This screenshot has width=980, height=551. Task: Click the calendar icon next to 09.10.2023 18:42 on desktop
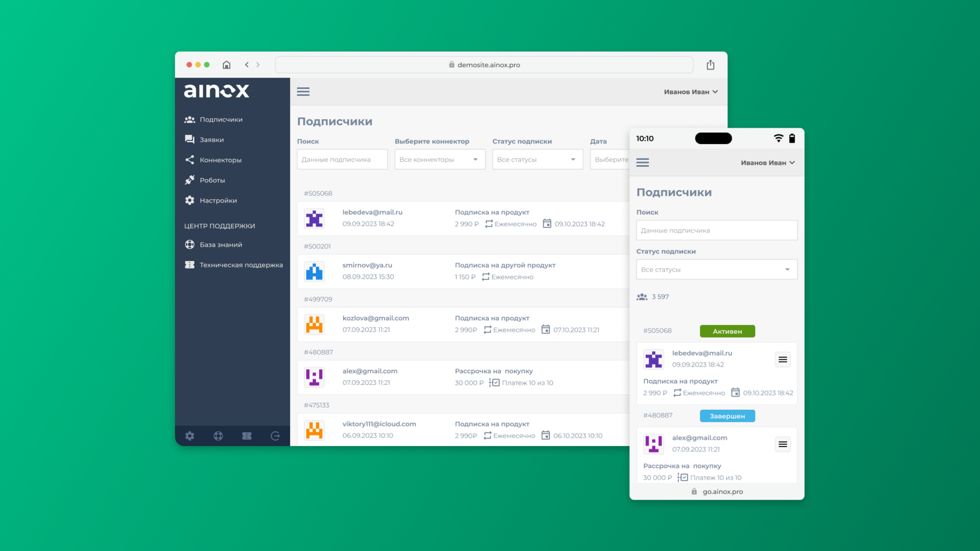pyautogui.click(x=547, y=223)
